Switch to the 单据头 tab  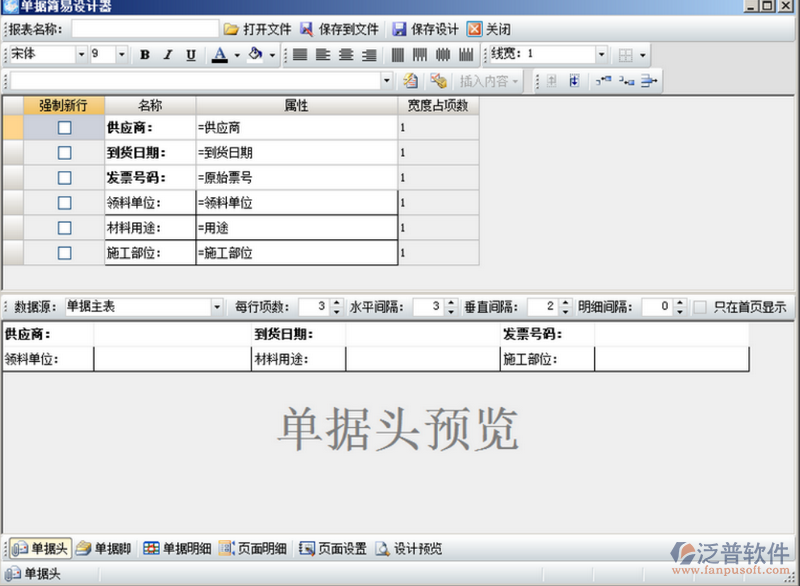[41, 549]
